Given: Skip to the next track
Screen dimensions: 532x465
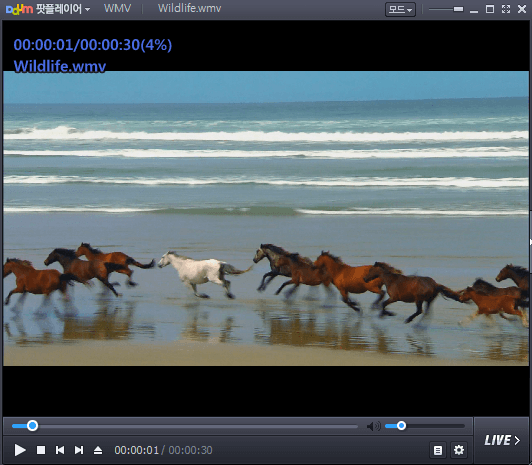Looking at the screenshot, I should click(79, 450).
